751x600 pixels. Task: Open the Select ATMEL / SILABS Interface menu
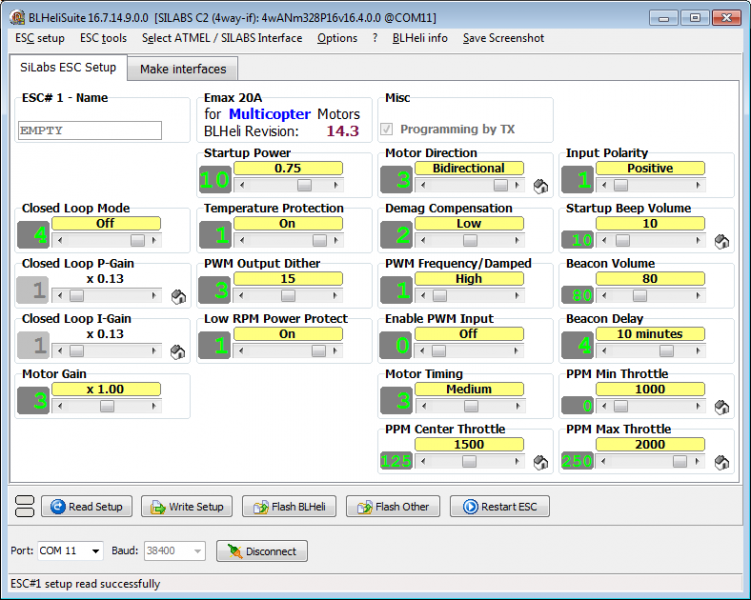(221, 38)
